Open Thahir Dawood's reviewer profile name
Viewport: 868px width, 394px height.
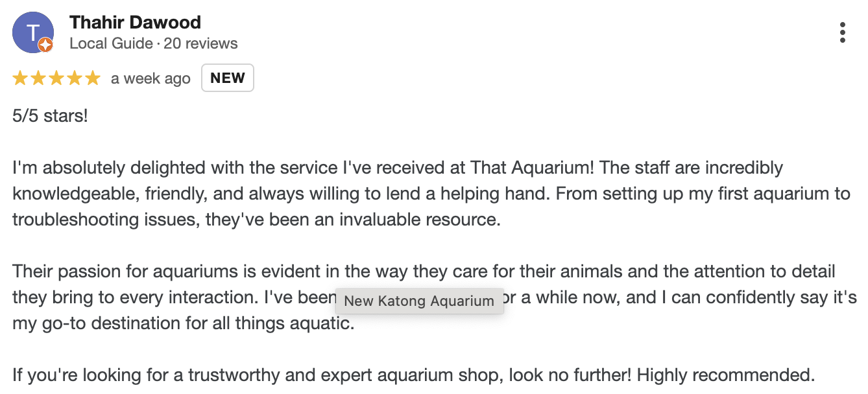pyautogui.click(x=135, y=22)
